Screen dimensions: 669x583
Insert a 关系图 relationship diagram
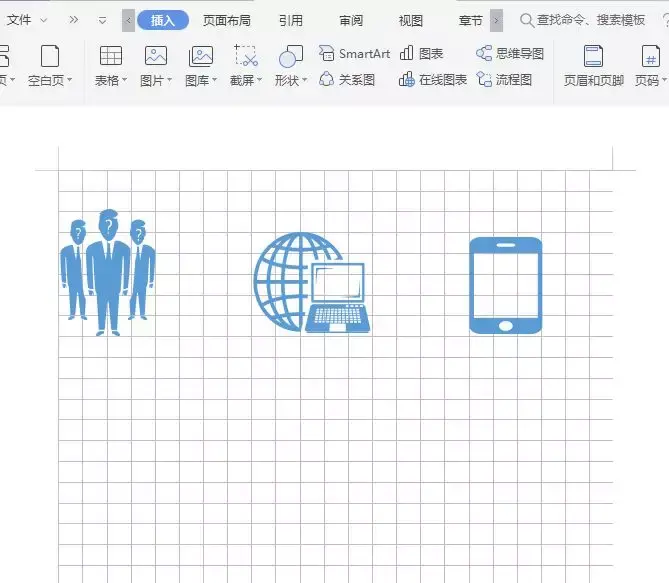(x=347, y=79)
